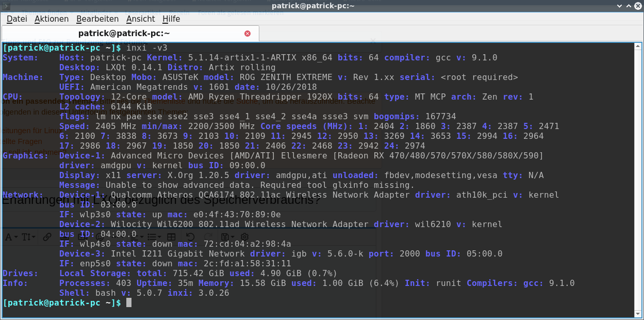644x320 pixels.
Task: Click the network driver "ath10k_pci"
Action: [482, 195]
